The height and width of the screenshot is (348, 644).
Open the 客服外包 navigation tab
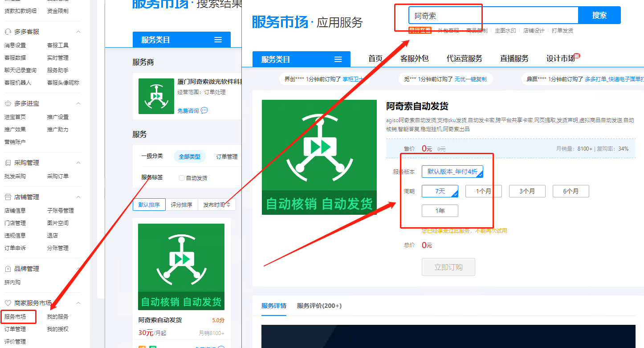coord(415,59)
